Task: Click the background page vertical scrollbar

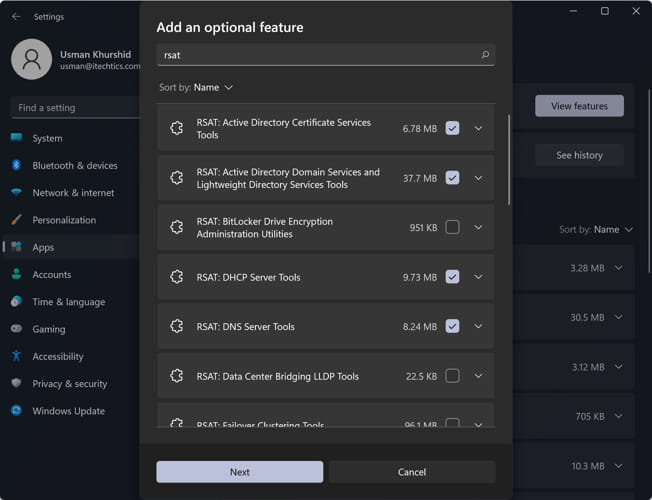Action: (x=649, y=181)
